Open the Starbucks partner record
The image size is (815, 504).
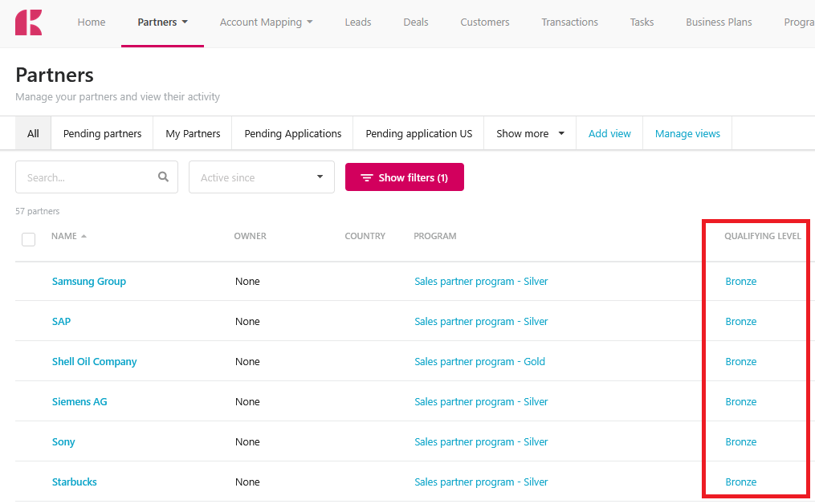(75, 482)
